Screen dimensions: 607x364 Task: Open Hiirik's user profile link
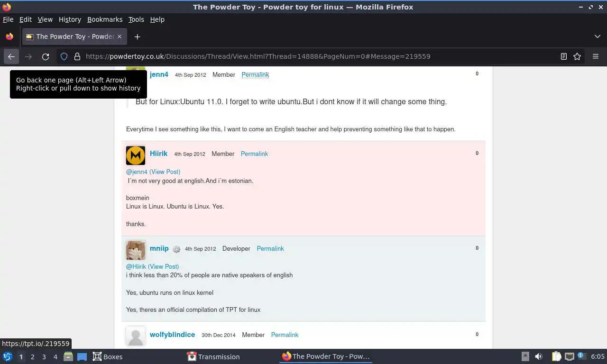[158, 154]
